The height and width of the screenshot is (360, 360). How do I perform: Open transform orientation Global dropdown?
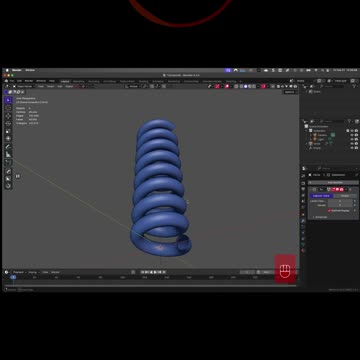pyautogui.click(x=133, y=86)
